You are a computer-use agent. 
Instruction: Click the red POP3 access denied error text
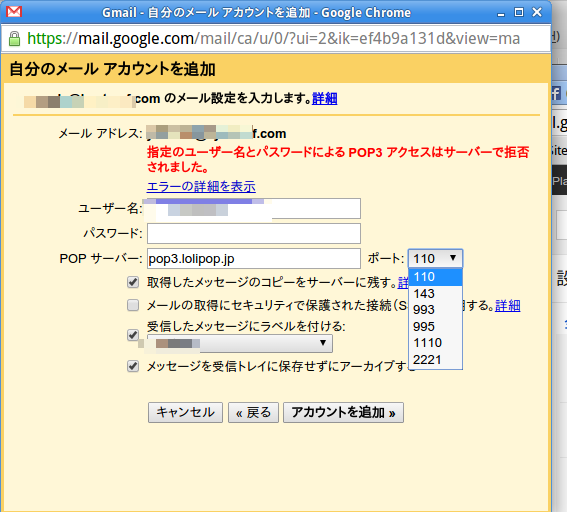pos(338,159)
